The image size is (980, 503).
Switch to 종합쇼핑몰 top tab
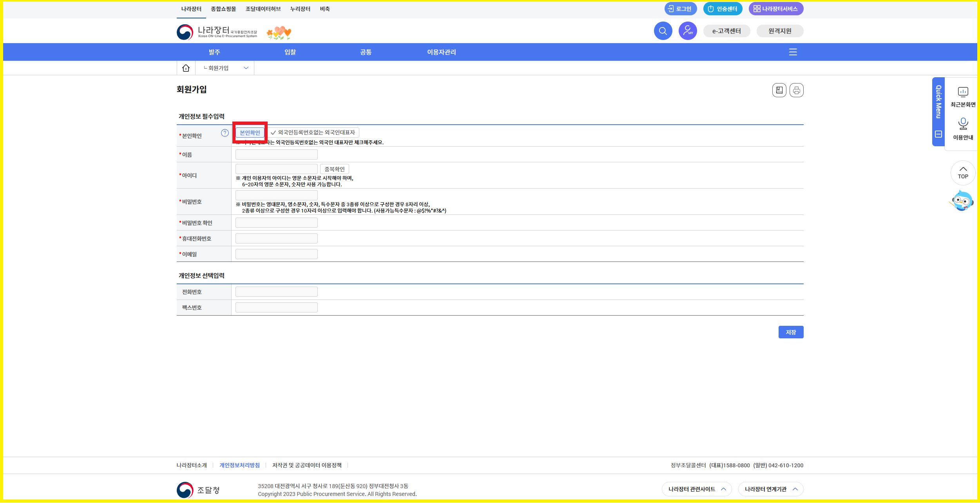[223, 9]
